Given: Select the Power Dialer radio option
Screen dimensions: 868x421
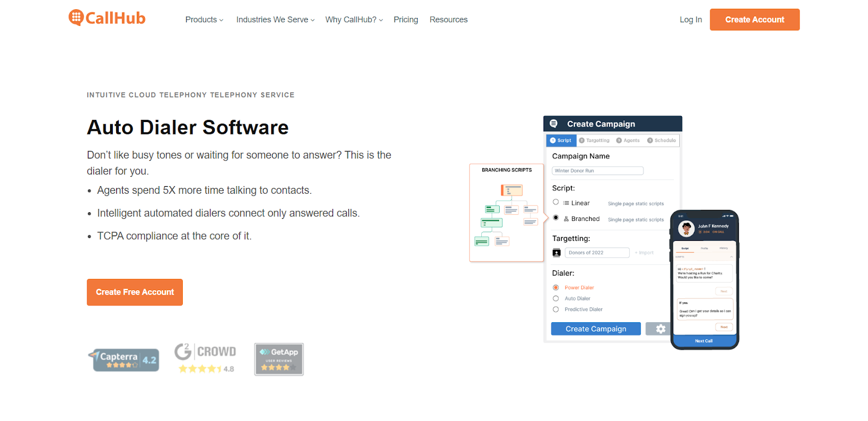Looking at the screenshot, I should tap(556, 288).
